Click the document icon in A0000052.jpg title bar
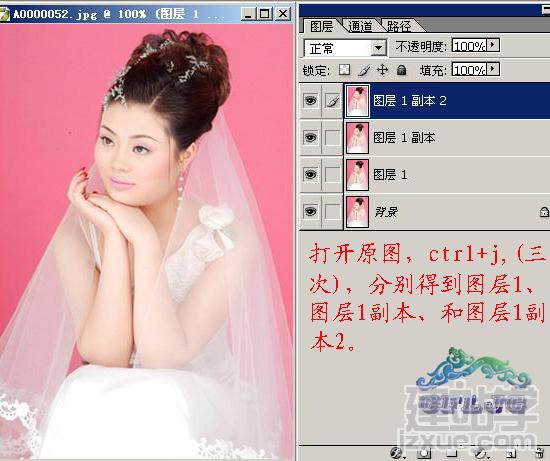Screen dimensions: 550x461 click(5, 14)
